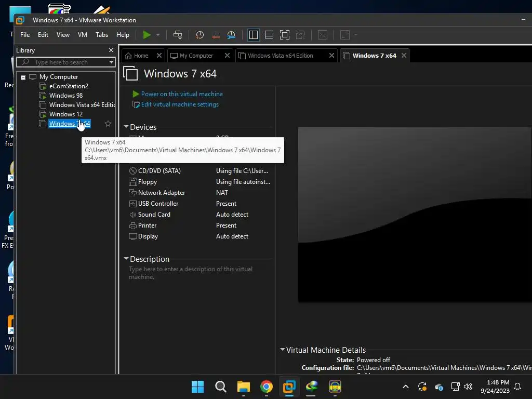Screen dimensions: 532x399
Task: Open the File menu
Action: (25, 35)
